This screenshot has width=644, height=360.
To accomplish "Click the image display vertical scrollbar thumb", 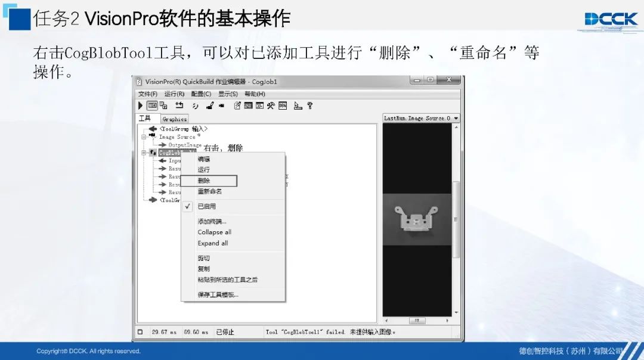I will pyautogui.click(x=456, y=219).
